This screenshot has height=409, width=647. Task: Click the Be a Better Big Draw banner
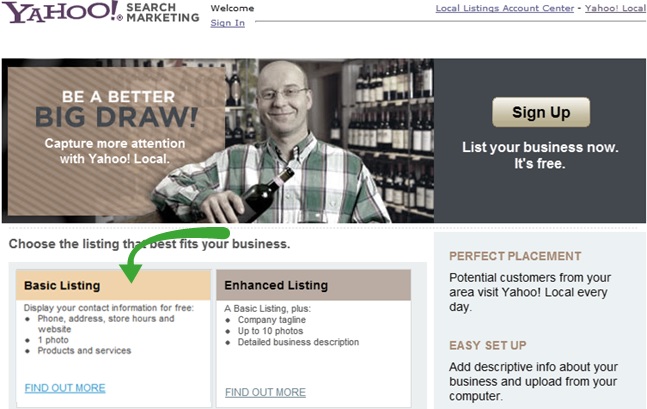point(116,141)
